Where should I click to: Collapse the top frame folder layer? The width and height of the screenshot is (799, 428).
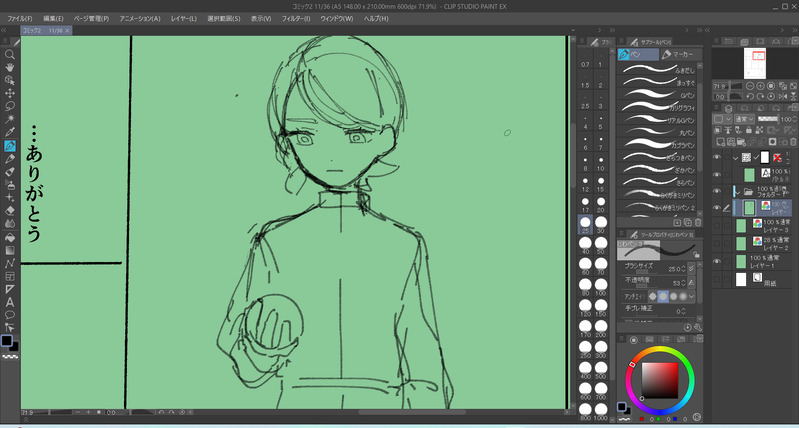735,158
